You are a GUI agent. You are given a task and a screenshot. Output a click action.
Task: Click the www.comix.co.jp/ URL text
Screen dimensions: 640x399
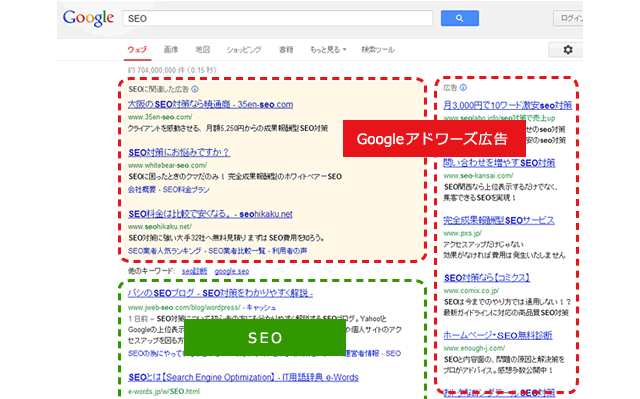(471, 291)
